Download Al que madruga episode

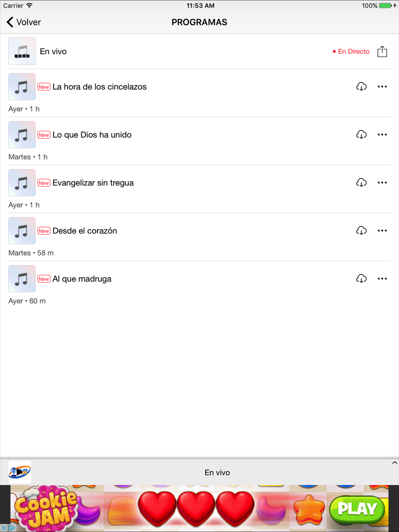click(361, 279)
